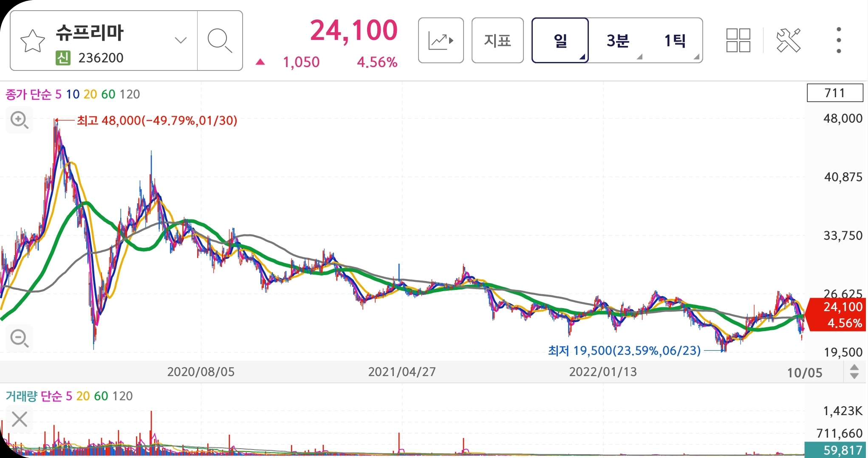Image resolution: width=868 pixels, height=458 pixels.
Task: Adjust chart height with up/down arrows
Action: coord(854,372)
